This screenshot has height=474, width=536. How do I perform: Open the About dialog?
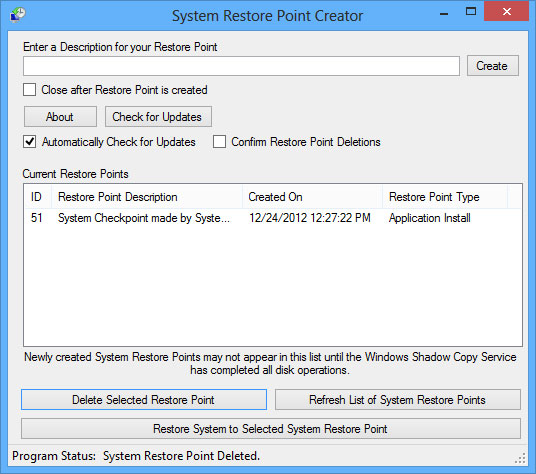point(60,117)
